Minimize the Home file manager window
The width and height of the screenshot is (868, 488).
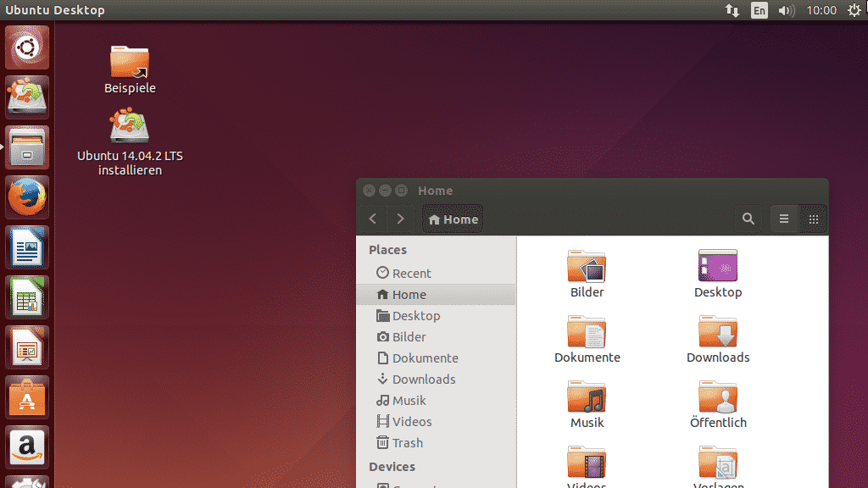tap(386, 191)
